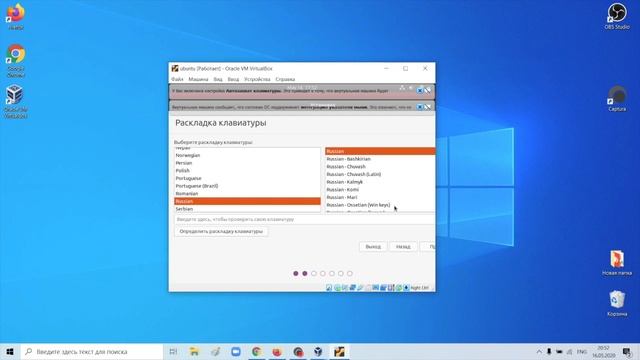
Task: Click the network adapter status icon
Action: click(x=353, y=288)
